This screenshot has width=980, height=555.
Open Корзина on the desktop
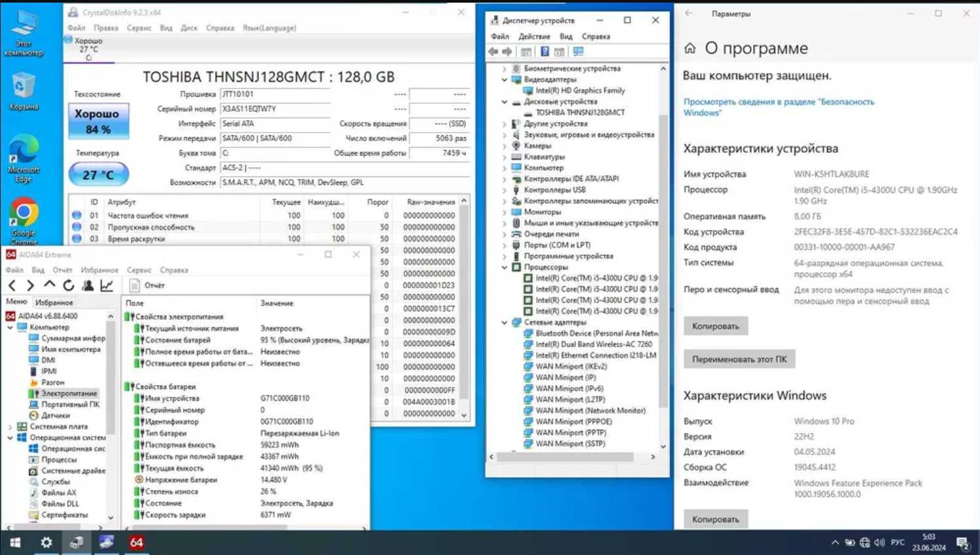point(24,92)
